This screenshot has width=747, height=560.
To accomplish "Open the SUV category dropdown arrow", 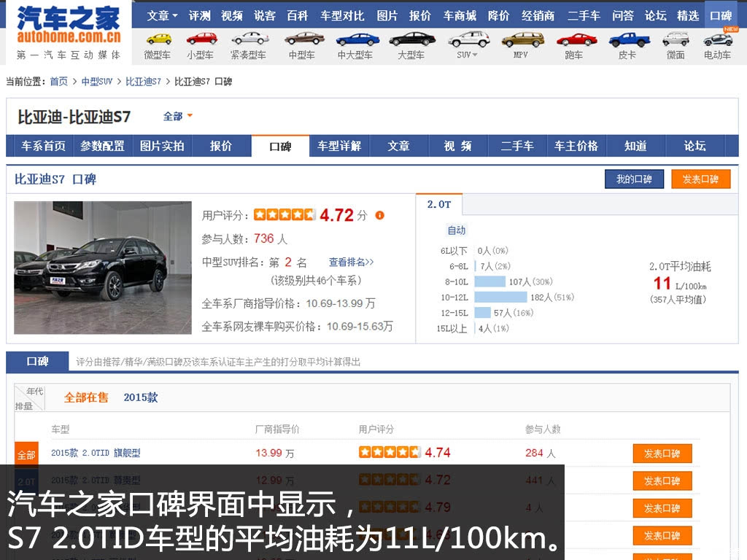I will pyautogui.click(x=474, y=55).
